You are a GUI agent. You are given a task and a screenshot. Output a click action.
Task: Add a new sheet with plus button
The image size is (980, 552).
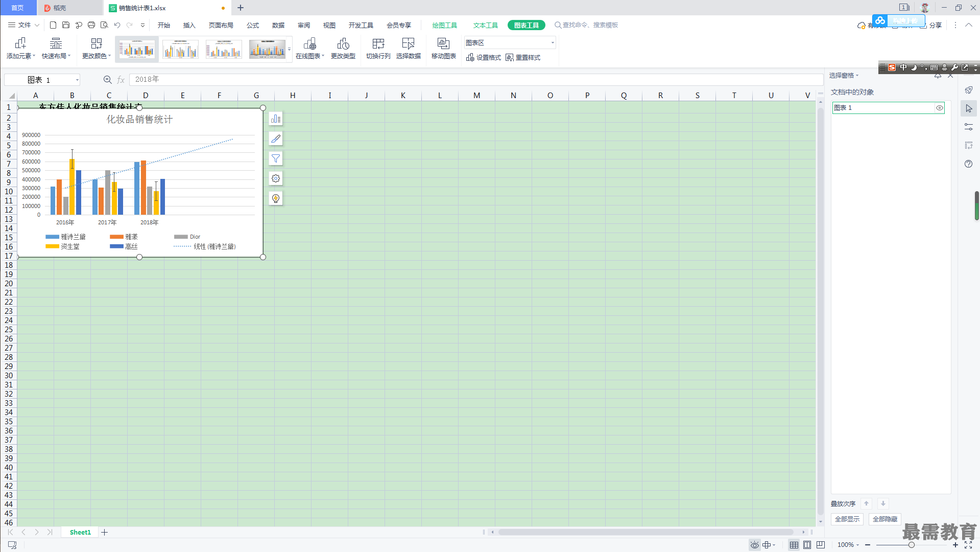(105, 533)
